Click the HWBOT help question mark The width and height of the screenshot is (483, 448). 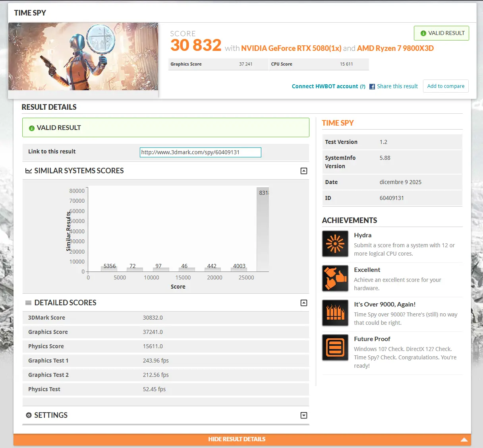coord(363,87)
